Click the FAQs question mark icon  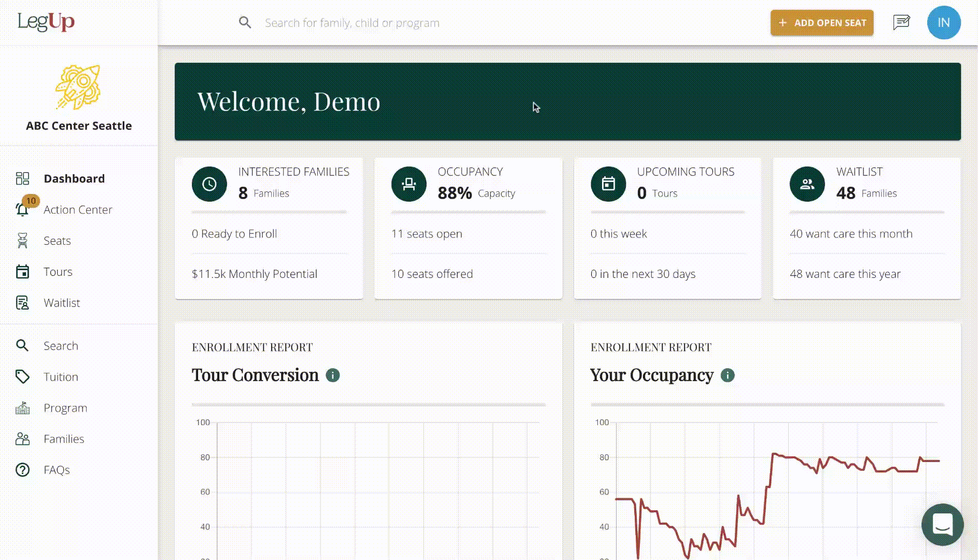22,470
